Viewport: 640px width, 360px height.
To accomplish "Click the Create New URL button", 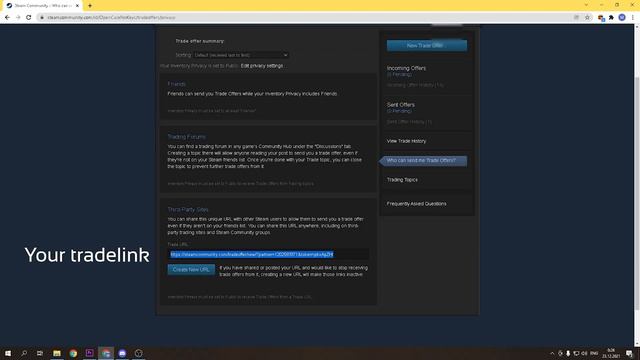I will pyautogui.click(x=191, y=269).
